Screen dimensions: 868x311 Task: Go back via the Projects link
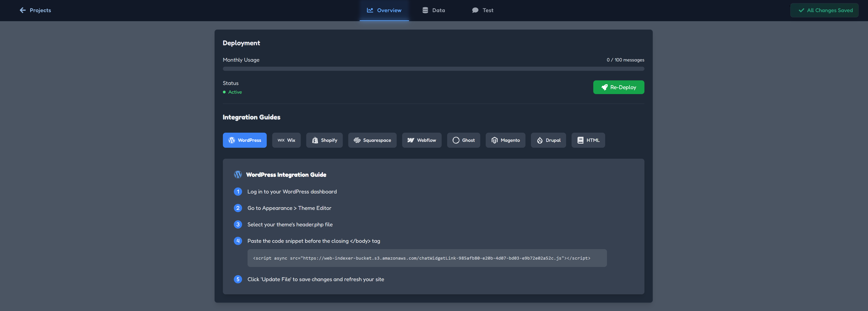35,10
